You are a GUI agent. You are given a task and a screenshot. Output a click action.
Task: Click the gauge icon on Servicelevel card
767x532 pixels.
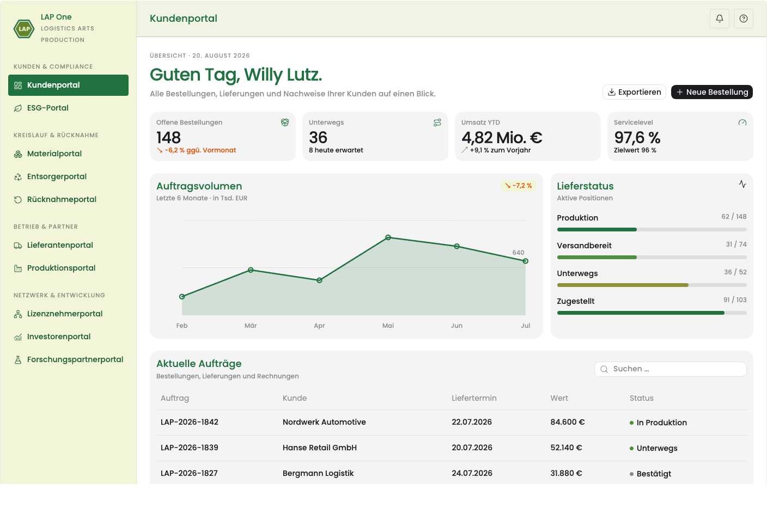coord(742,123)
